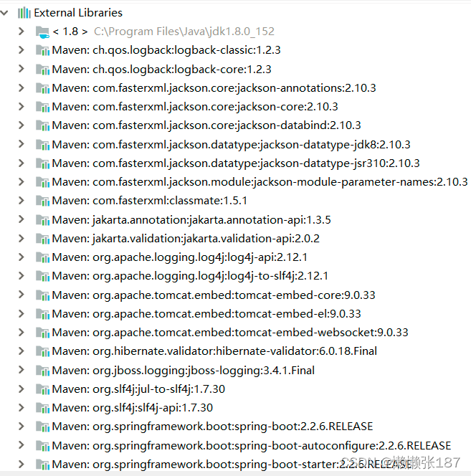
Task: Select jackson-annotations:2.10.3 row text
Action: coord(214,88)
